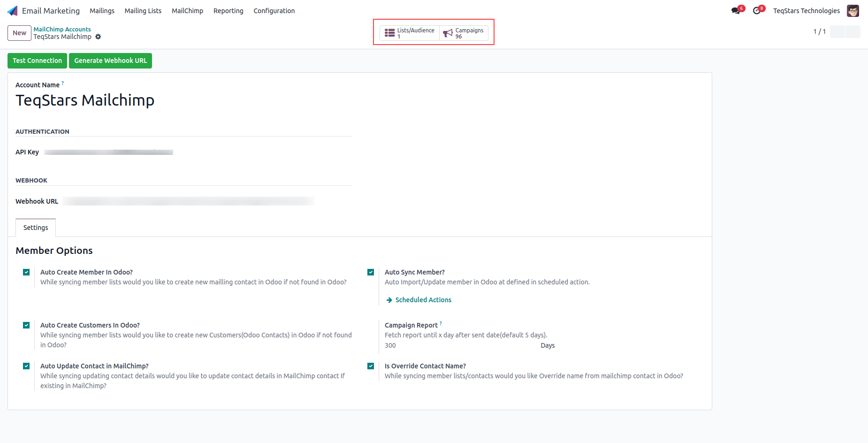Open the Scheduled Actions link

coord(423,300)
